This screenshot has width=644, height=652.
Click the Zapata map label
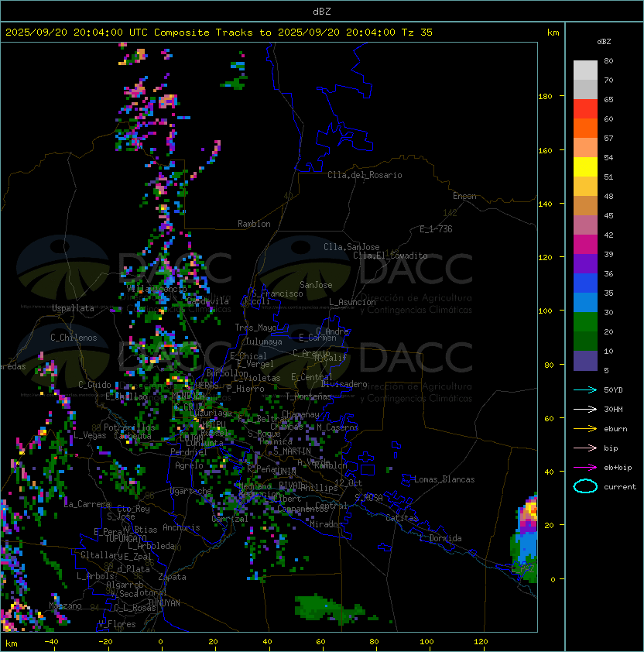click(172, 577)
